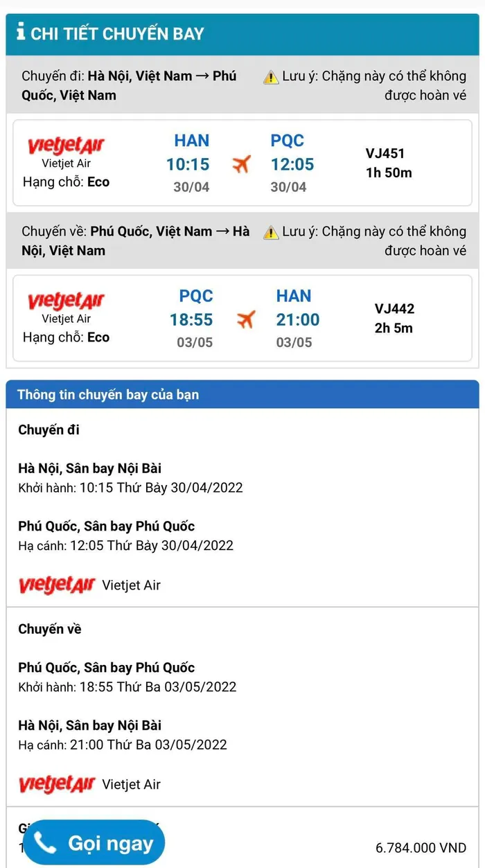Select the Thông tin chuyến bay của bạn header
This screenshot has width=485, height=868.
tap(108, 395)
